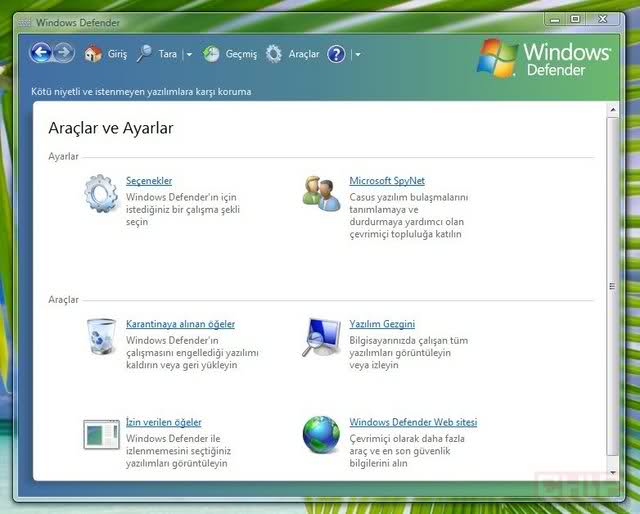Click description 'izlenmemesini seçtiğiniz'

pos(178,451)
